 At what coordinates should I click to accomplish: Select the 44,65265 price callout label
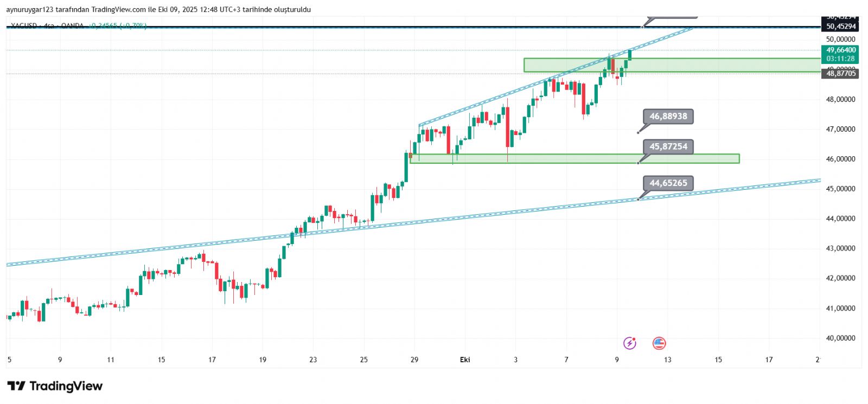[668, 183]
